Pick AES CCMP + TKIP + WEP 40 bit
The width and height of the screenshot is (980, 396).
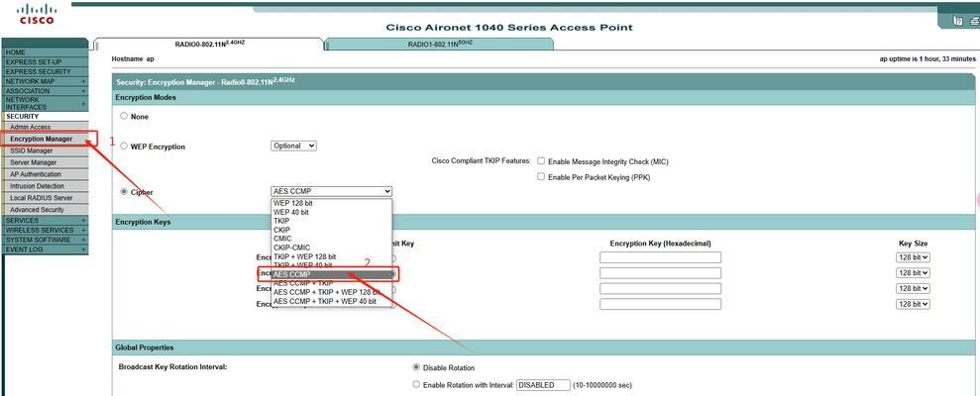[331, 301]
